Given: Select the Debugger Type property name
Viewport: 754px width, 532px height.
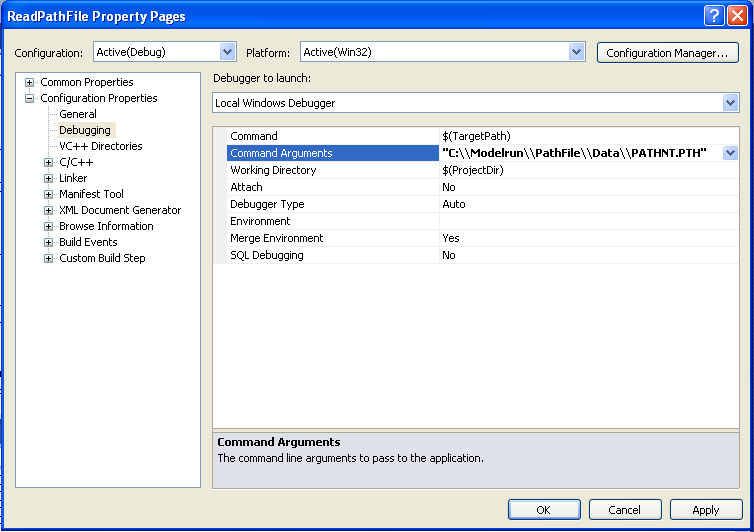Looking at the screenshot, I should click(x=267, y=204).
